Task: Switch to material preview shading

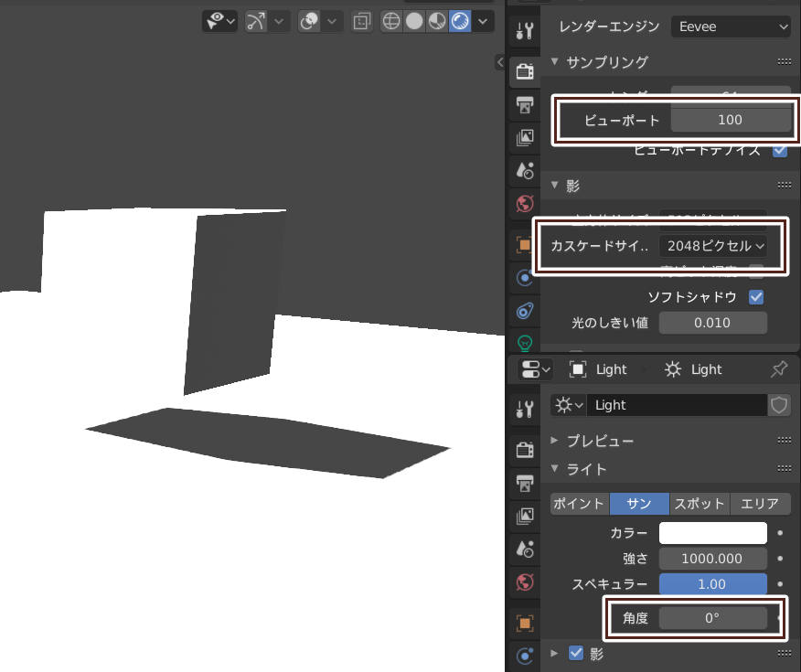Action: (x=437, y=21)
